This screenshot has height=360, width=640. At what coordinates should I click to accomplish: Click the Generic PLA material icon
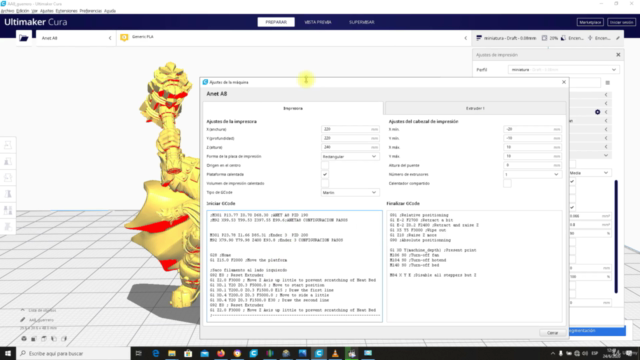(x=124, y=38)
